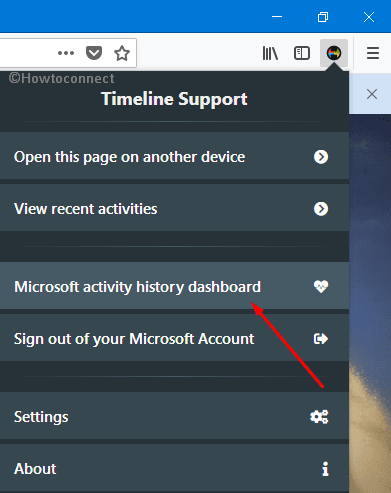Image resolution: width=391 pixels, height=493 pixels.
Task: Dismiss the page notification bar with X
Action: pyautogui.click(x=372, y=94)
